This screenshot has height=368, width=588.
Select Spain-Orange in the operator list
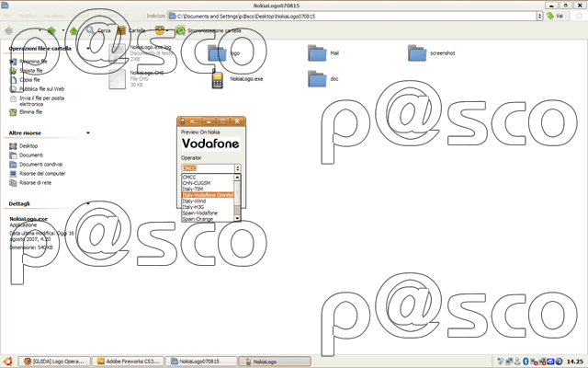[x=209, y=219]
